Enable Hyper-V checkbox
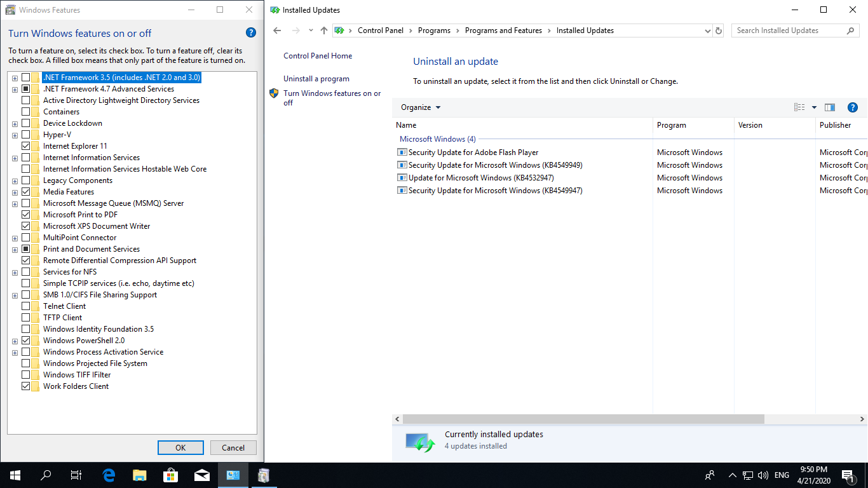 click(26, 135)
